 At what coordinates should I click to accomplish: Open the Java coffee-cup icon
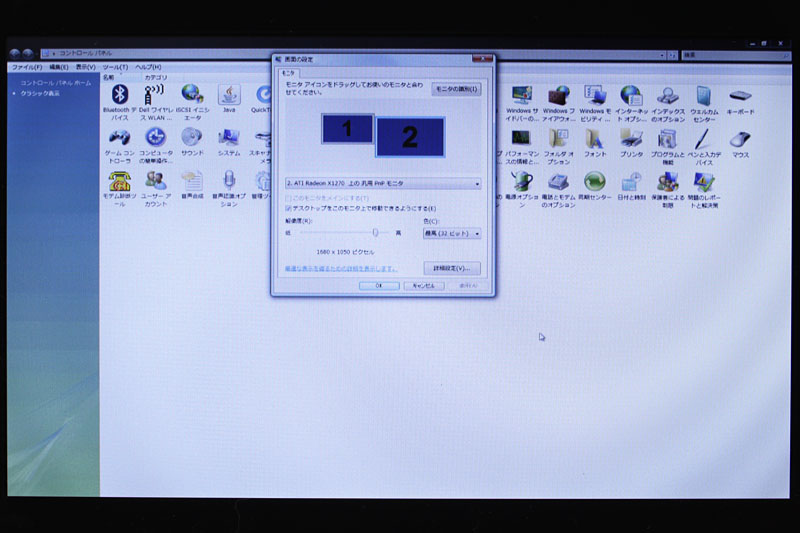229,95
